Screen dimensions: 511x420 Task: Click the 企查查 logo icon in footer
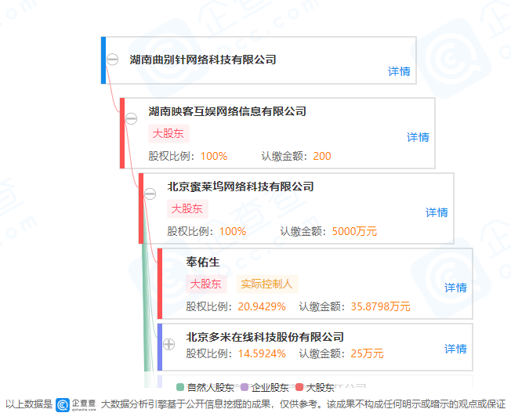[x=63, y=404]
